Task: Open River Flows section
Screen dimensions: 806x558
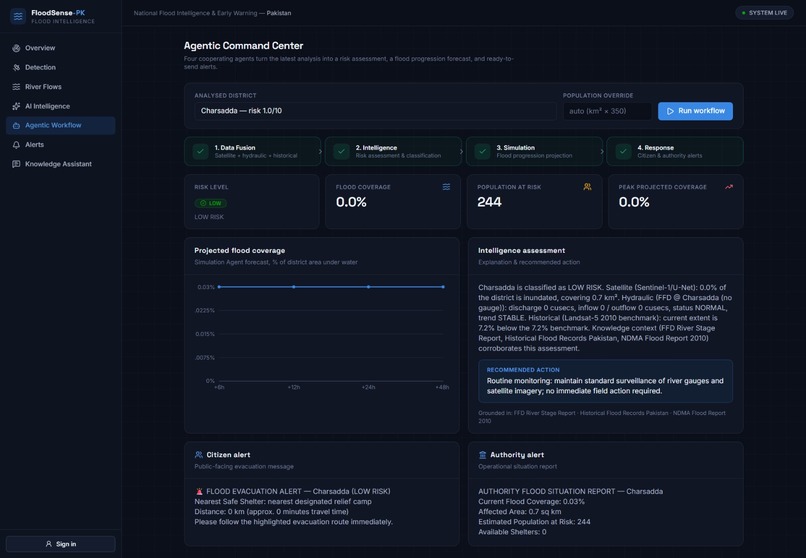Action: click(61, 87)
